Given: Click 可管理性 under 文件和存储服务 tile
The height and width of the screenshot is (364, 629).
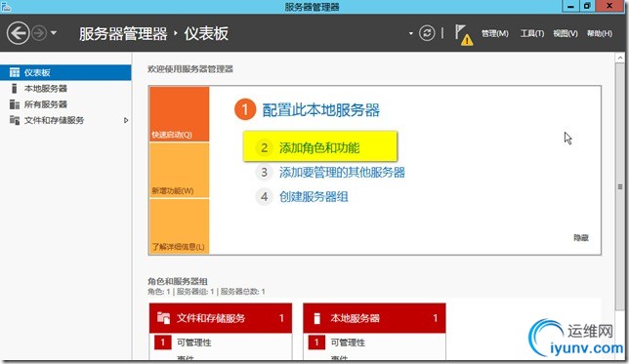Looking at the screenshot, I should [x=194, y=343].
